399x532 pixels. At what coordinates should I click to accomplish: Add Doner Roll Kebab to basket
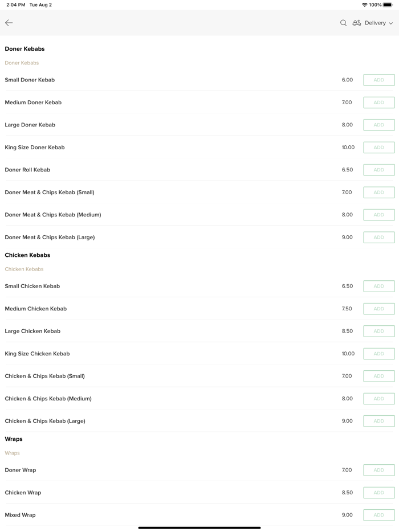pos(378,170)
